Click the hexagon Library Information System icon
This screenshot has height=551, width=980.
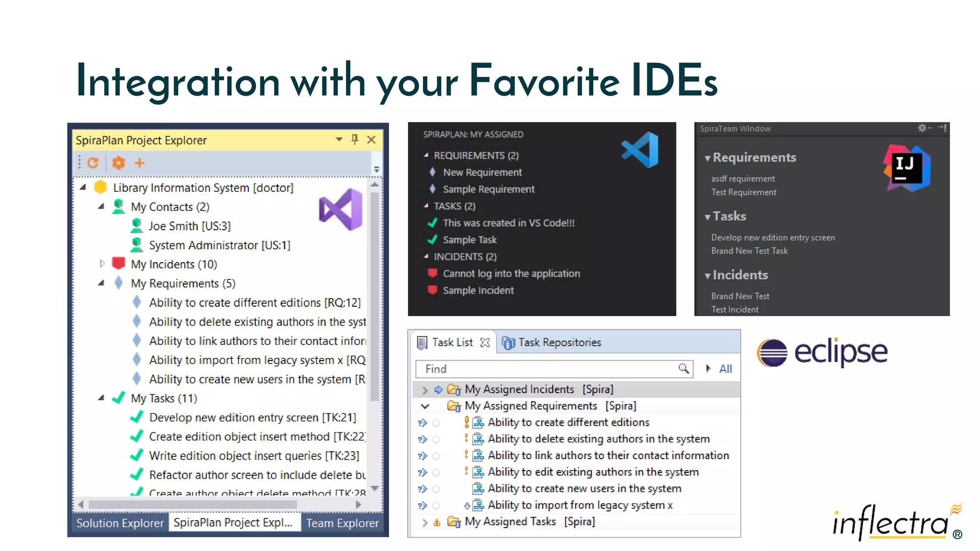pyautogui.click(x=100, y=187)
